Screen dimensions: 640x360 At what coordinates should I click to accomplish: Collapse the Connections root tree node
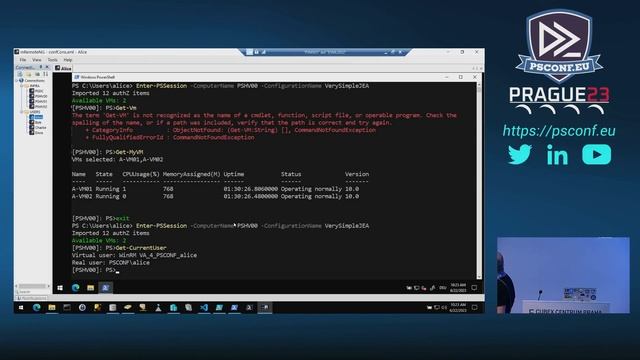point(17,80)
